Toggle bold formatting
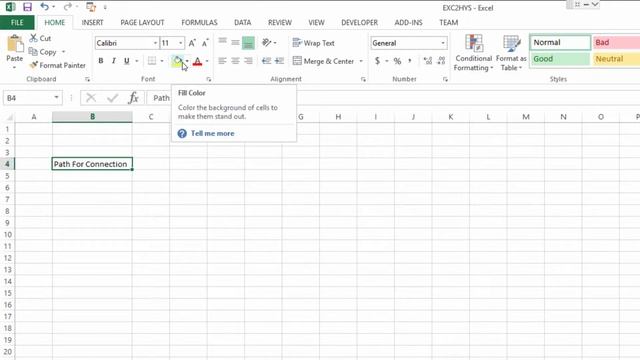 click(101, 61)
